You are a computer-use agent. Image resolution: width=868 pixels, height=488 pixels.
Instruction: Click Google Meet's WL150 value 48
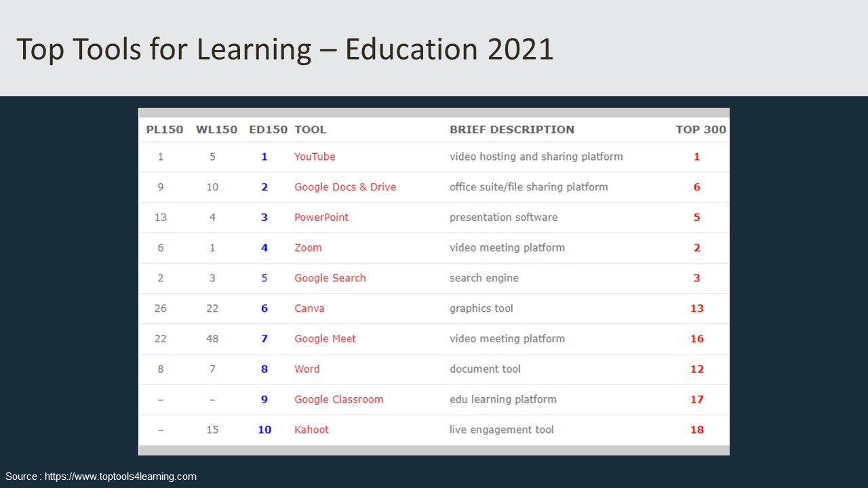[212, 339]
